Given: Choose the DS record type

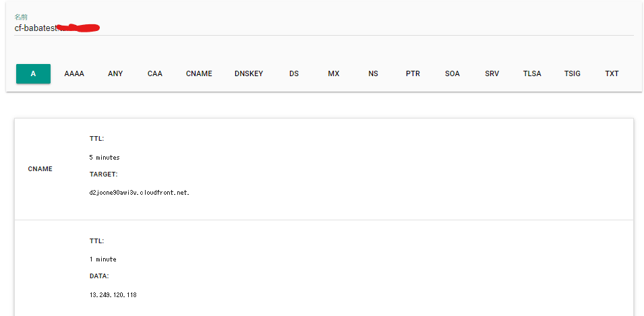Looking at the screenshot, I should [293, 74].
